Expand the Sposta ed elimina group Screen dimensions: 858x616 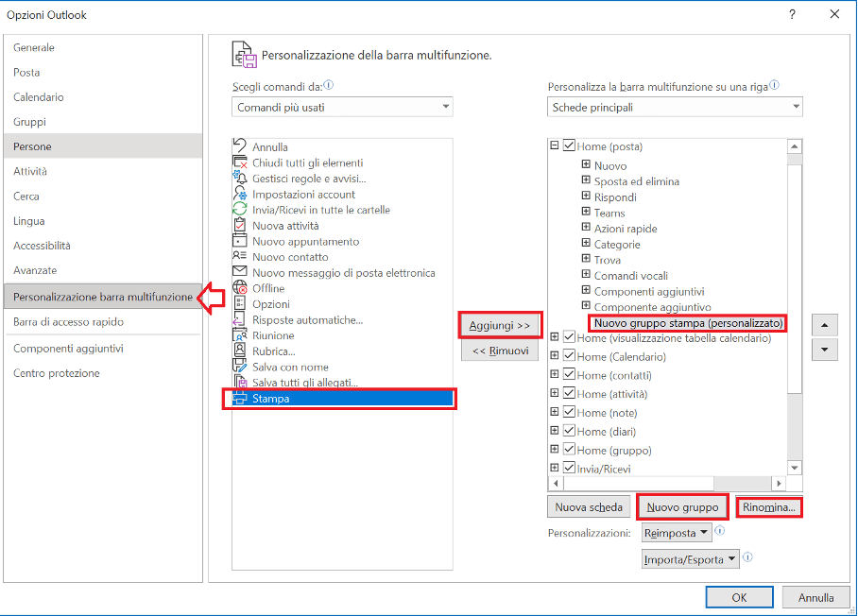pos(586,180)
